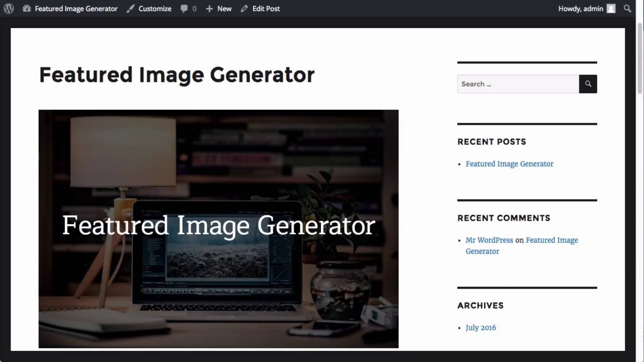Click the plus icon beside New
Viewport: 644px width, 362px height.
pos(209,9)
